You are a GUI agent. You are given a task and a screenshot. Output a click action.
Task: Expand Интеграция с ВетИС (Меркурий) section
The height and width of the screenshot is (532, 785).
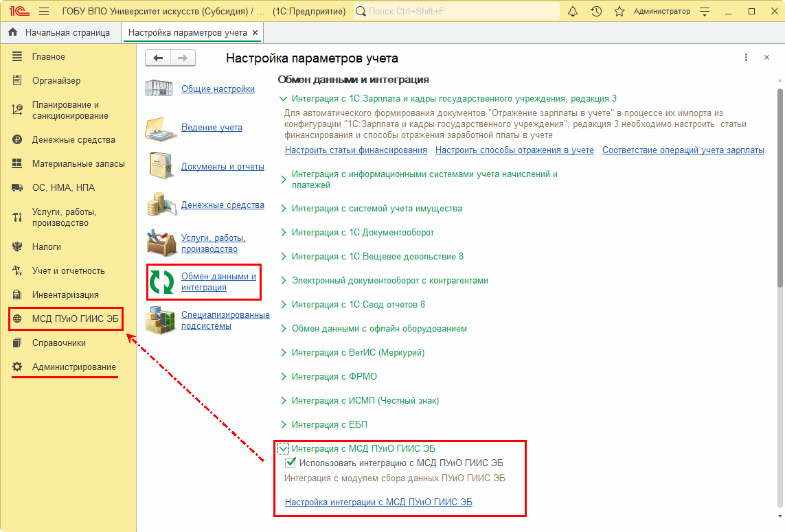pos(283,353)
